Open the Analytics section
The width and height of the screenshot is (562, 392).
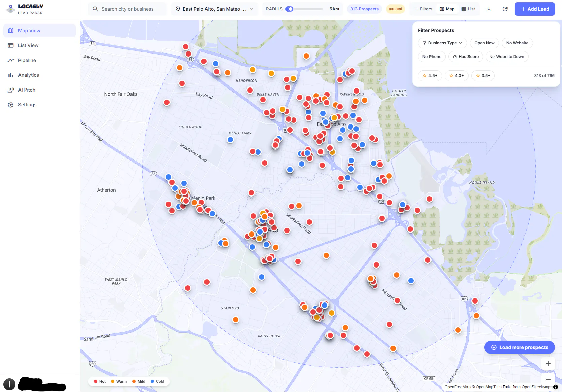pos(39,75)
